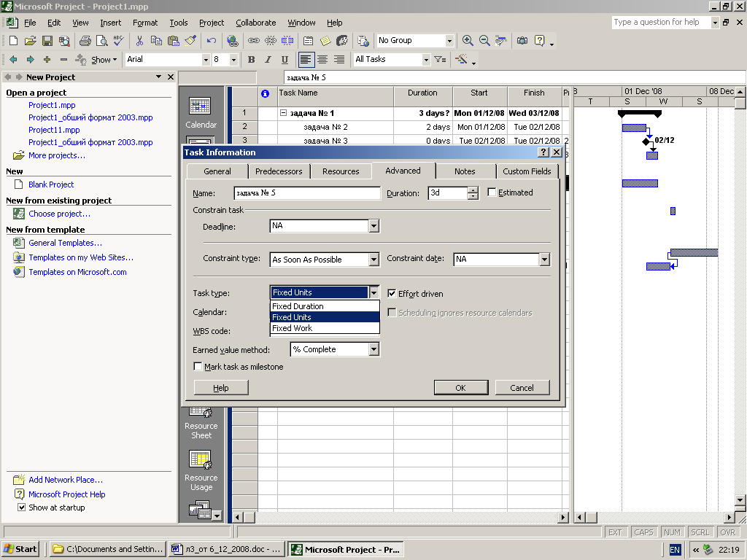This screenshot has width=747, height=560.
Task: Select Fixed Duration from task type list
Action: point(325,306)
